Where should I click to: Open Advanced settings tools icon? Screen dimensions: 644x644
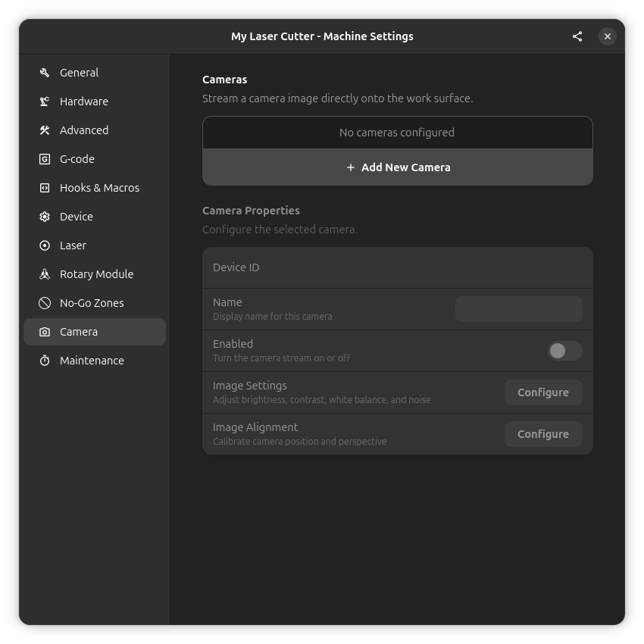click(x=45, y=130)
